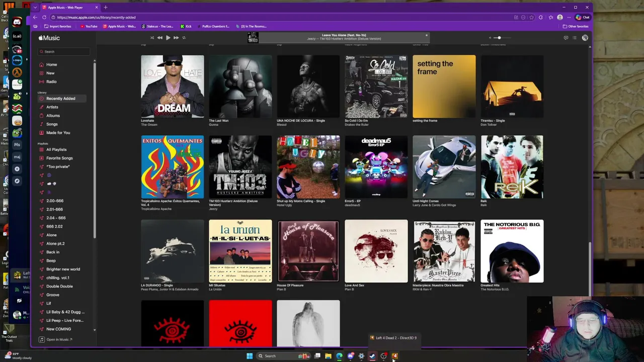The width and height of the screenshot is (644, 362).
Task: Go to Home in the sidebar
Action: click(51, 64)
